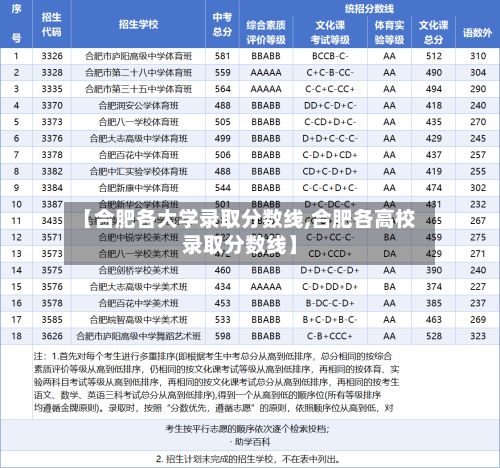Click note 2 about 招生计划未完成的招生学校
The height and width of the screenshot is (468, 500).
point(249,459)
